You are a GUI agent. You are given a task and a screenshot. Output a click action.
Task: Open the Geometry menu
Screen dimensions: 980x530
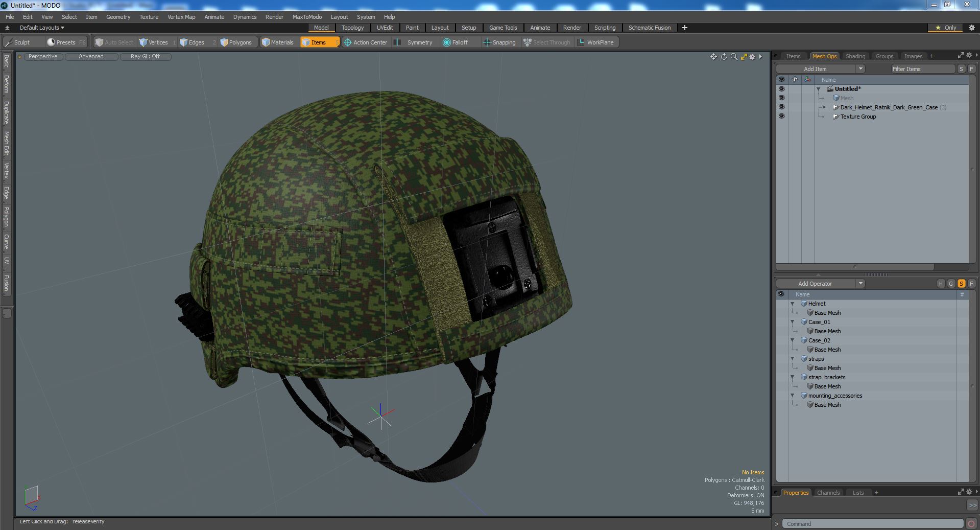point(118,17)
